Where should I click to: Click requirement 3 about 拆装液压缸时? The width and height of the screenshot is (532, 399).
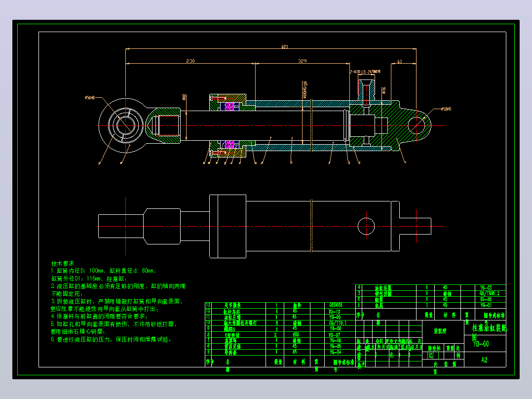coord(117,301)
